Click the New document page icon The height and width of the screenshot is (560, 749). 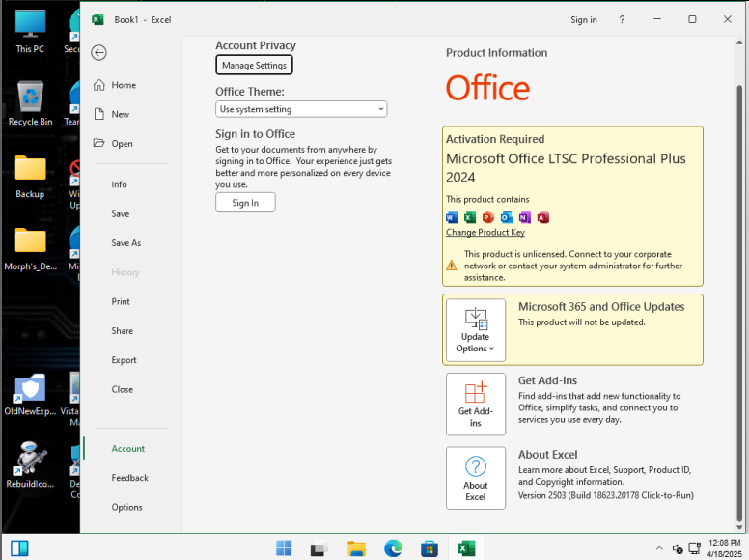coord(98,114)
